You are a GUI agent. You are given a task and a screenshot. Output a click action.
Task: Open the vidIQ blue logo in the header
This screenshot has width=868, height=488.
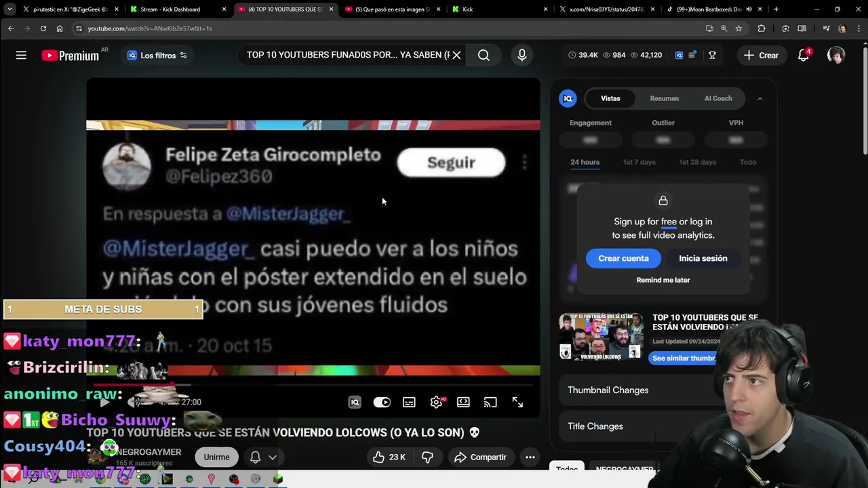pos(679,56)
